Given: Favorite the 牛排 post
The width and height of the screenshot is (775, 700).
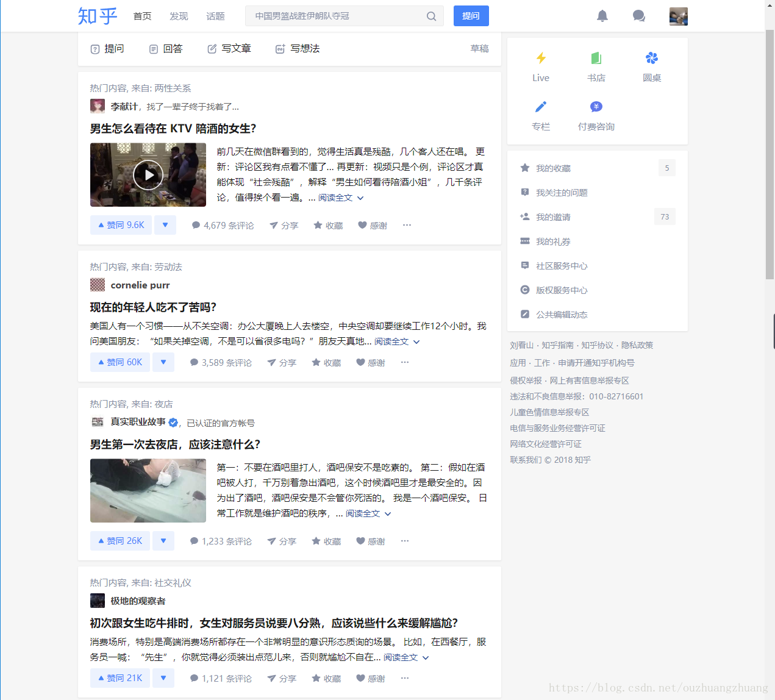Looking at the screenshot, I should point(326,679).
